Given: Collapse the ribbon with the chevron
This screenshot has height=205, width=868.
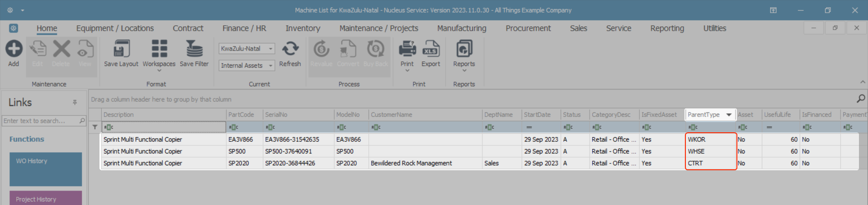Looking at the screenshot, I should [x=863, y=82].
